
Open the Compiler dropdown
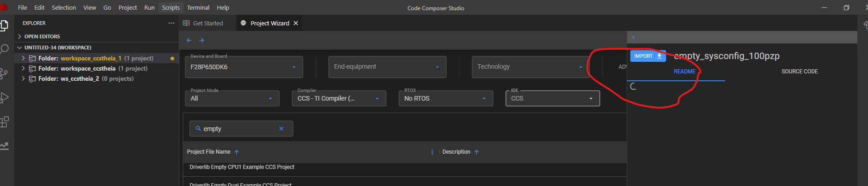[x=339, y=98]
